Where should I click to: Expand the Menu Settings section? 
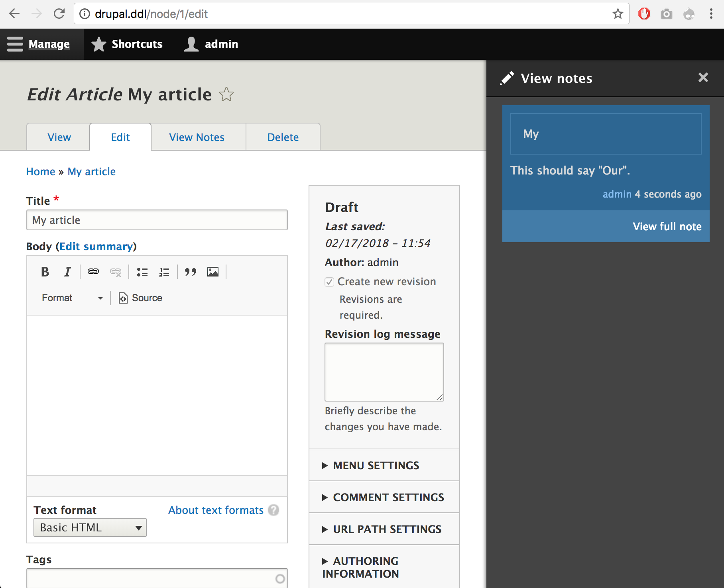tap(376, 465)
